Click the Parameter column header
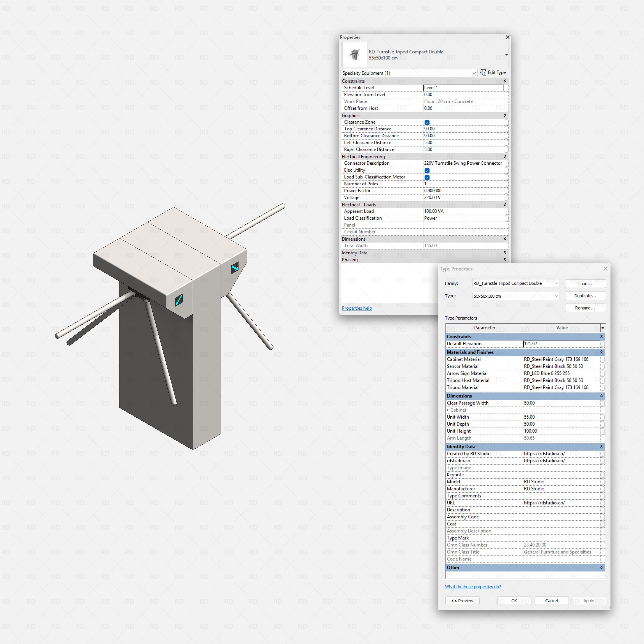The height and width of the screenshot is (644, 644). [484, 328]
